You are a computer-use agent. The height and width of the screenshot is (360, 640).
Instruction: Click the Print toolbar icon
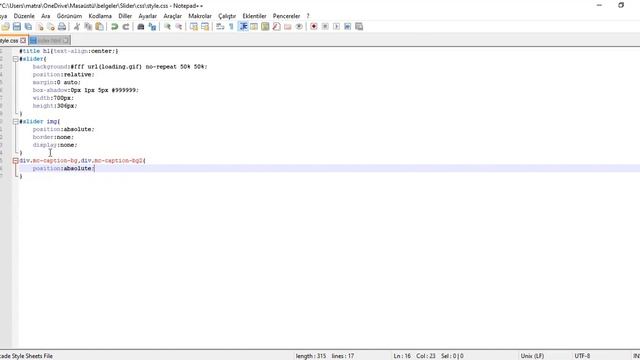(62, 27)
